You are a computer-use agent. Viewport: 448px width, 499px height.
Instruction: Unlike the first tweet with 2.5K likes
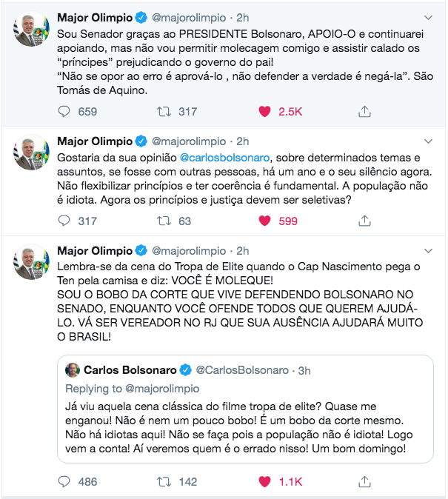tap(264, 111)
